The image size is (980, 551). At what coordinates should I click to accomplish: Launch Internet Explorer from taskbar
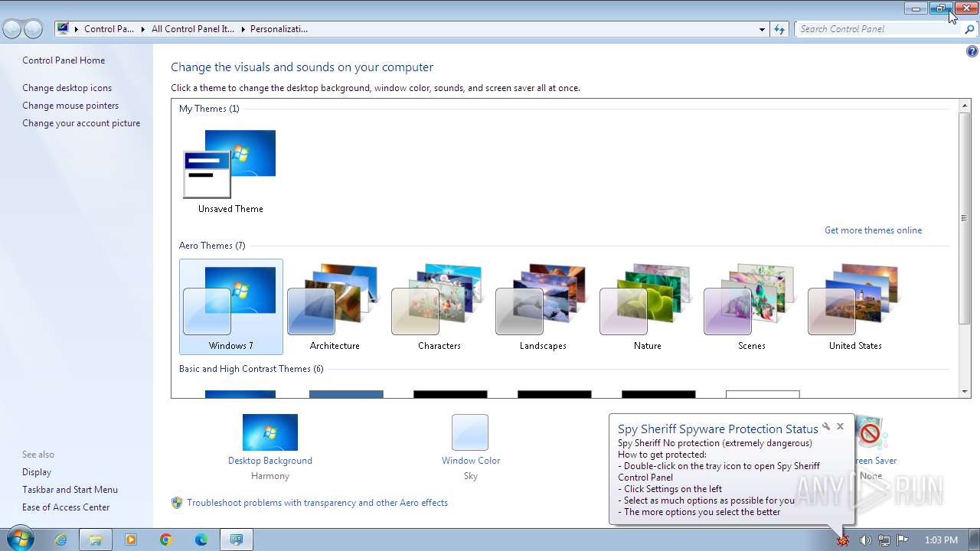click(60, 540)
